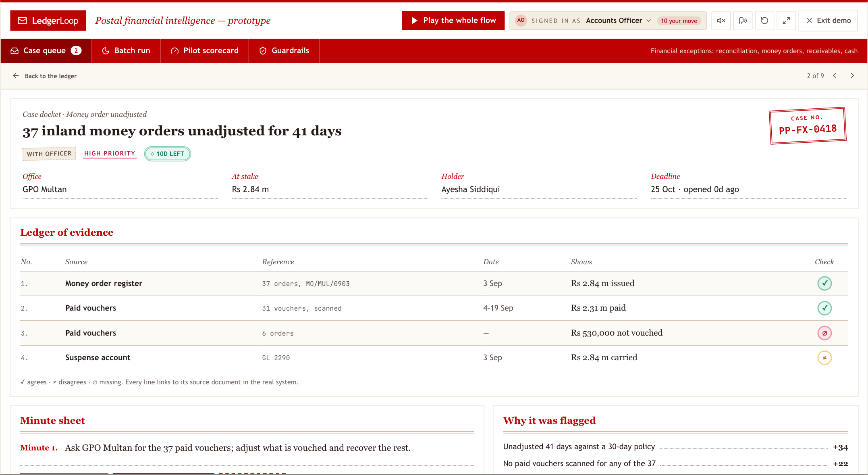Click 'Unadjusted 41 days against a 30-day policy'
This screenshot has height=475, width=868.
click(579, 447)
